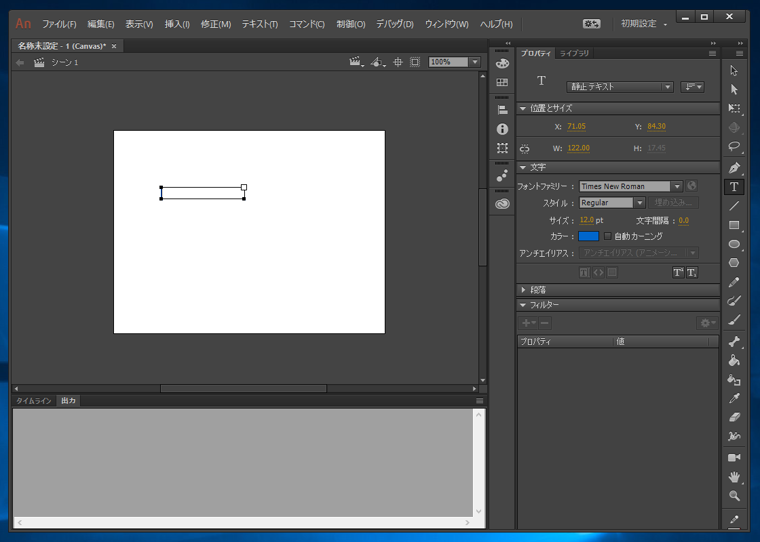Select the Hand tool

tap(734, 477)
